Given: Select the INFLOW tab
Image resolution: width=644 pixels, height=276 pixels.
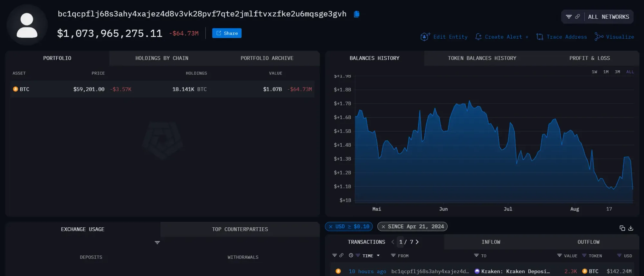Looking at the screenshot, I should pos(491,242).
